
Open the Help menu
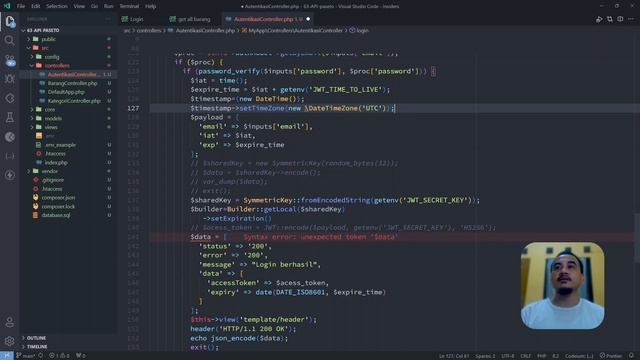pos(151,6)
